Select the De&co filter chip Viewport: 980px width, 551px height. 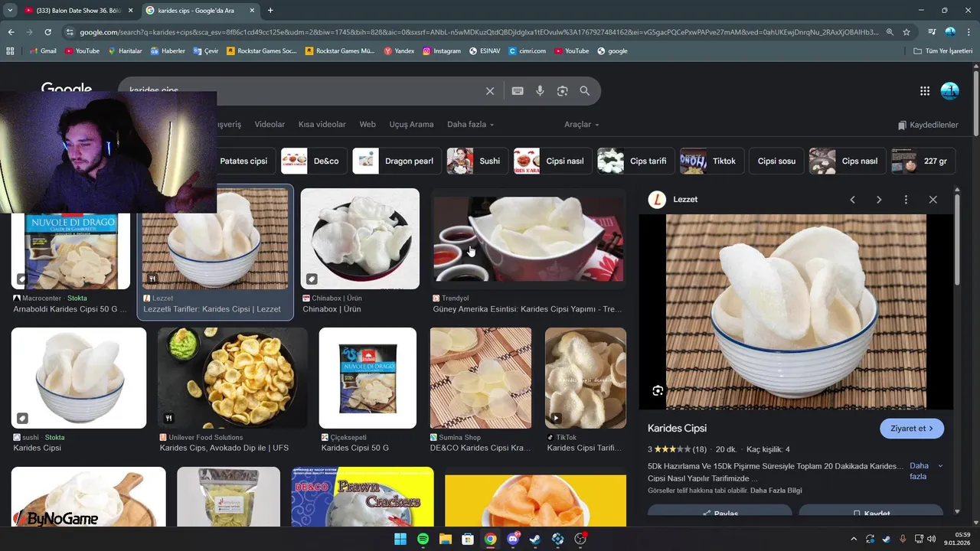tap(314, 161)
